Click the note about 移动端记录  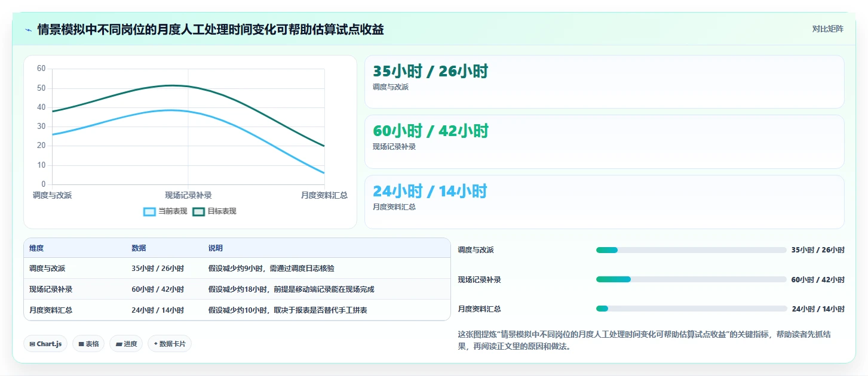[x=291, y=289]
